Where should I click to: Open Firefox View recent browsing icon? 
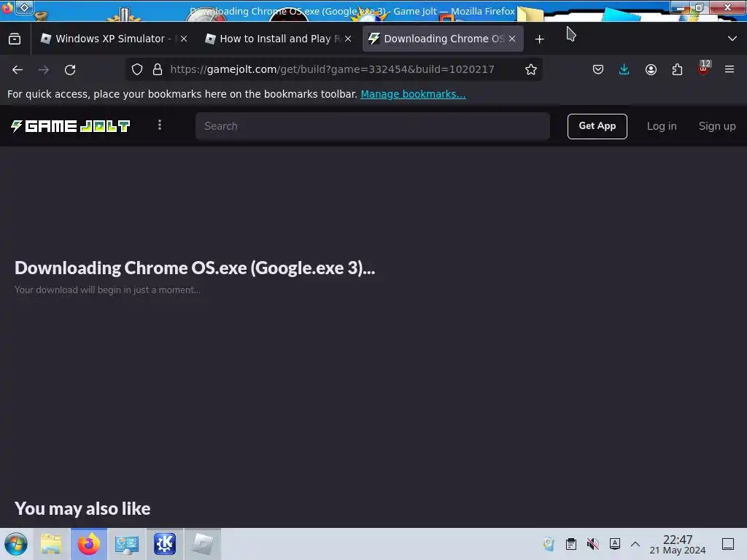coord(15,39)
